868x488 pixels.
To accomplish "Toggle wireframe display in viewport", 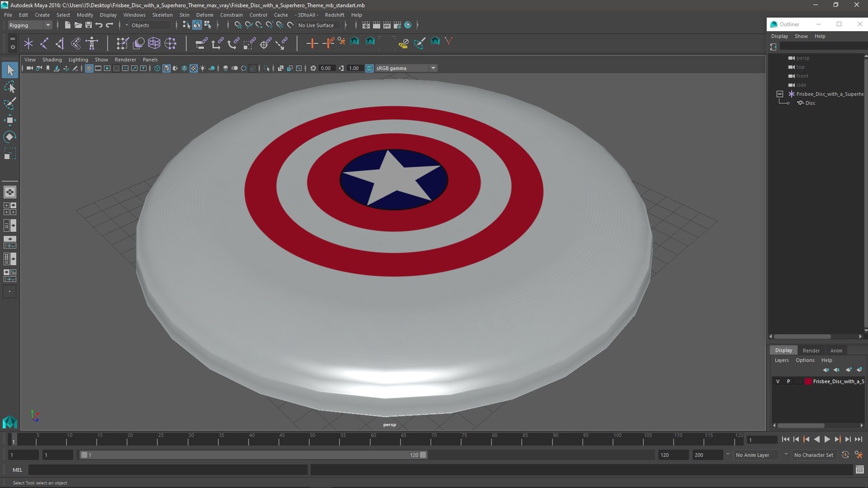I will (x=157, y=68).
